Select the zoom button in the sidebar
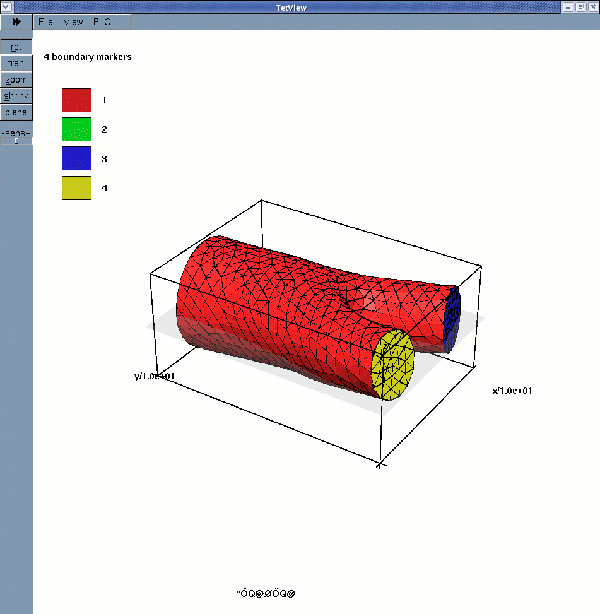The width and height of the screenshot is (600, 614). [x=16, y=80]
